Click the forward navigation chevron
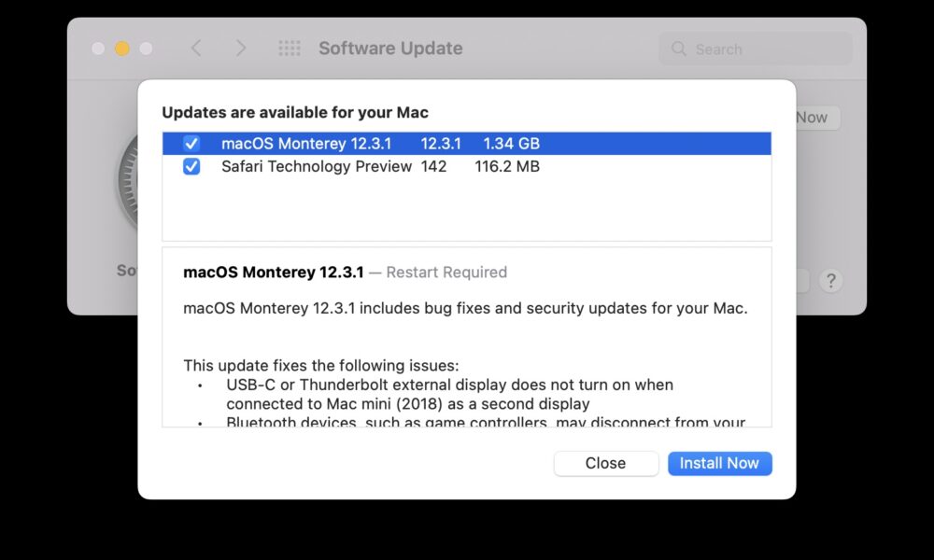Image resolution: width=934 pixels, height=560 pixels. point(241,49)
